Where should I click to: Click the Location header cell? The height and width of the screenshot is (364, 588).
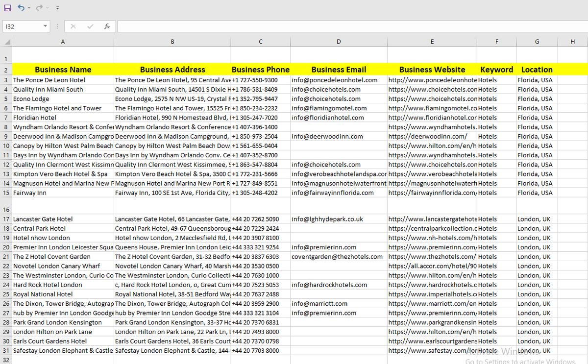pyautogui.click(x=537, y=70)
